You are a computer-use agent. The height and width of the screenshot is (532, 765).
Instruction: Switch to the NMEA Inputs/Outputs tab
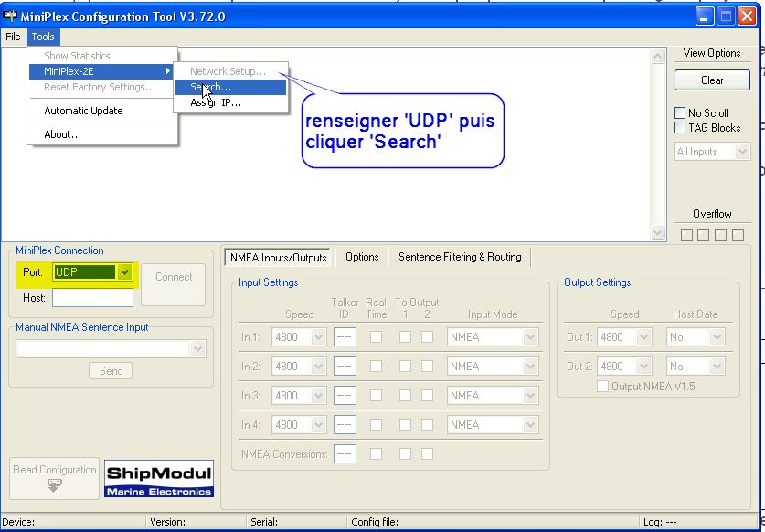click(278, 257)
